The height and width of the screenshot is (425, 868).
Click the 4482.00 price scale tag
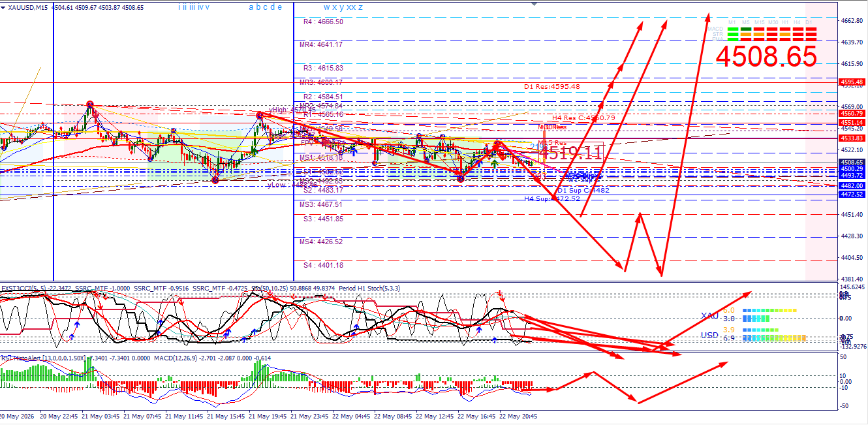[852, 186]
